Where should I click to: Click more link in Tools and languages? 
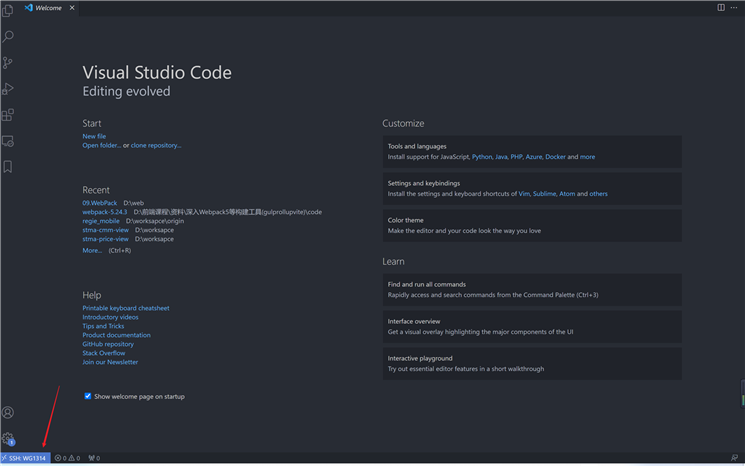pyautogui.click(x=587, y=157)
